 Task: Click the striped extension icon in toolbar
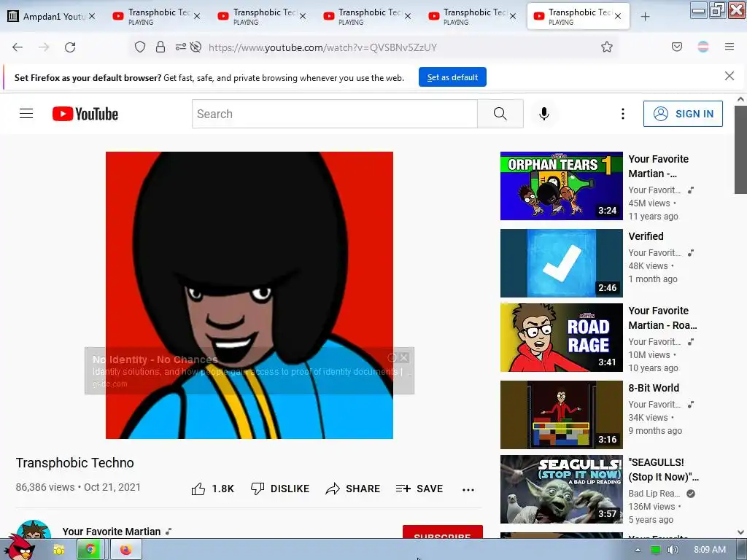coord(703,47)
